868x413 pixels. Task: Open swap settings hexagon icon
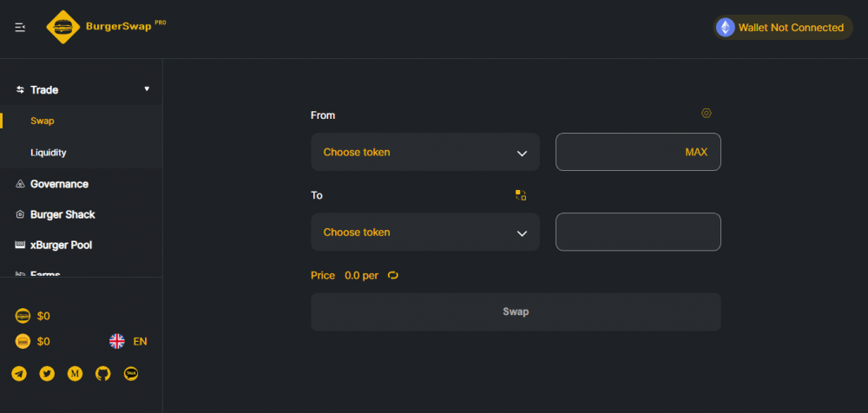pyautogui.click(x=707, y=113)
